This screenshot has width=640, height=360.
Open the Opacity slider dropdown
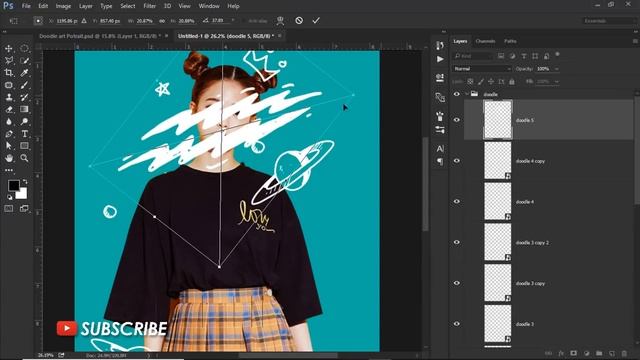pyautogui.click(x=557, y=69)
